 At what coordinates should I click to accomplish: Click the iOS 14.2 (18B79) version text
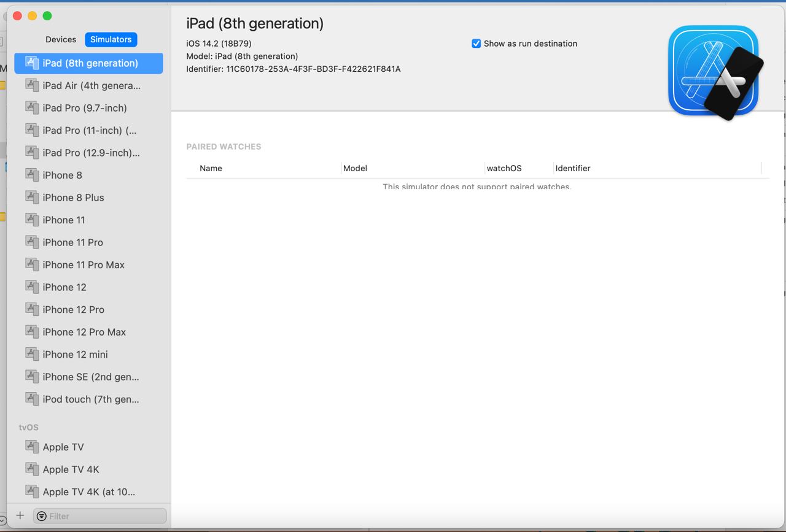point(219,44)
